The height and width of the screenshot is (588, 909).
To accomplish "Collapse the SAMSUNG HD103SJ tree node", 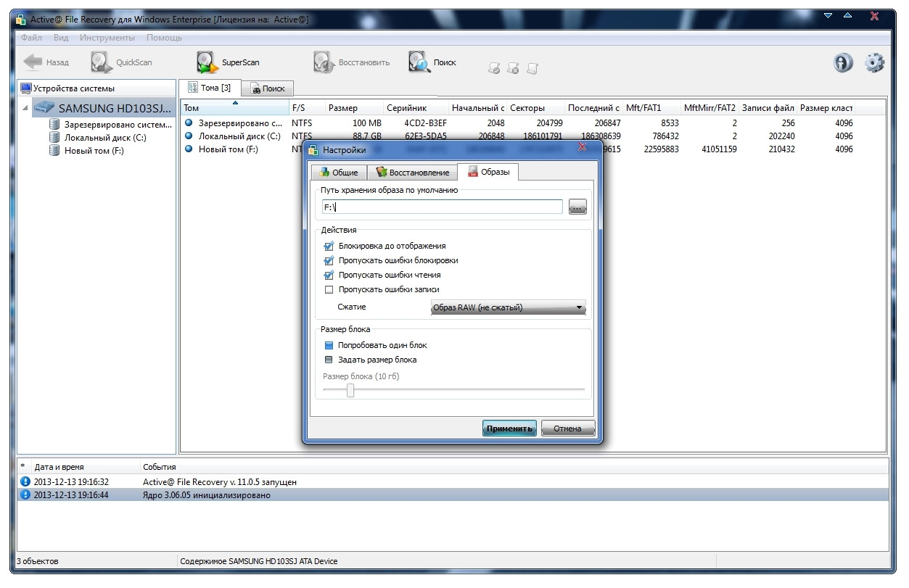I will (x=26, y=108).
